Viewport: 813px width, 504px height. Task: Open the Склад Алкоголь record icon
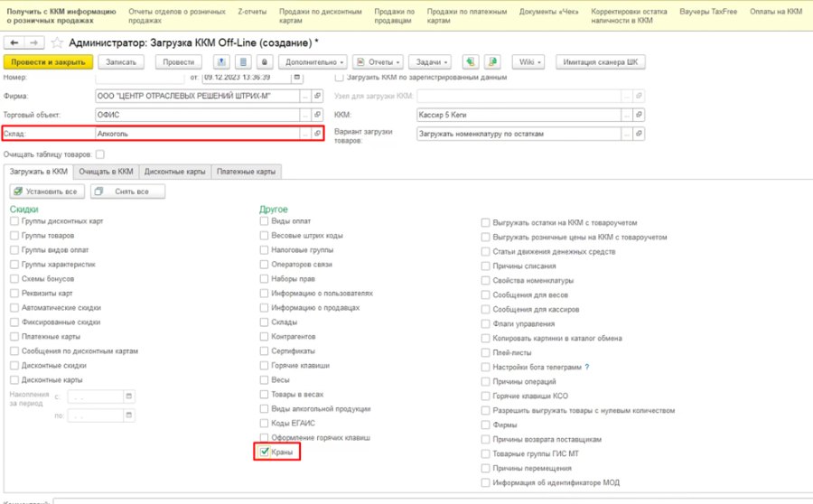[x=317, y=134]
